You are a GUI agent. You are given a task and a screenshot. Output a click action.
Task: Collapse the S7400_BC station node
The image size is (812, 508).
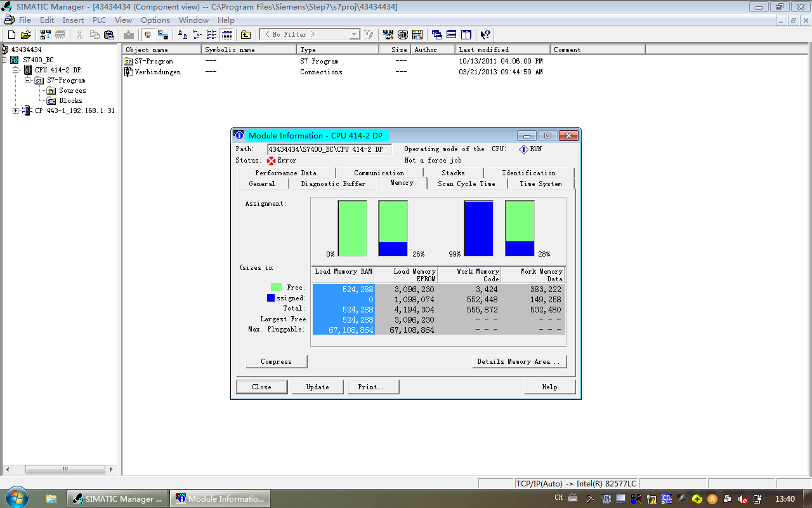tap(5, 60)
